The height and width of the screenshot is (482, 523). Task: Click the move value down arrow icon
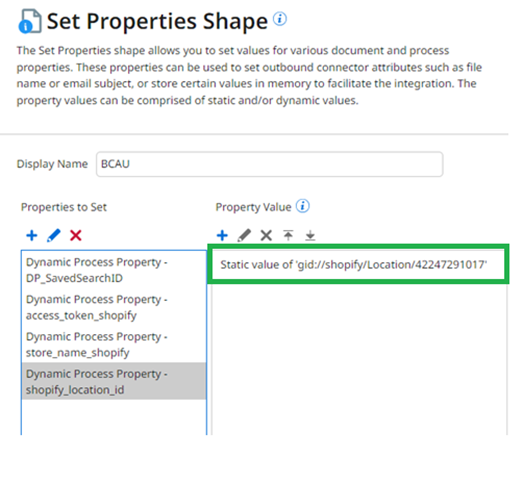point(310,235)
